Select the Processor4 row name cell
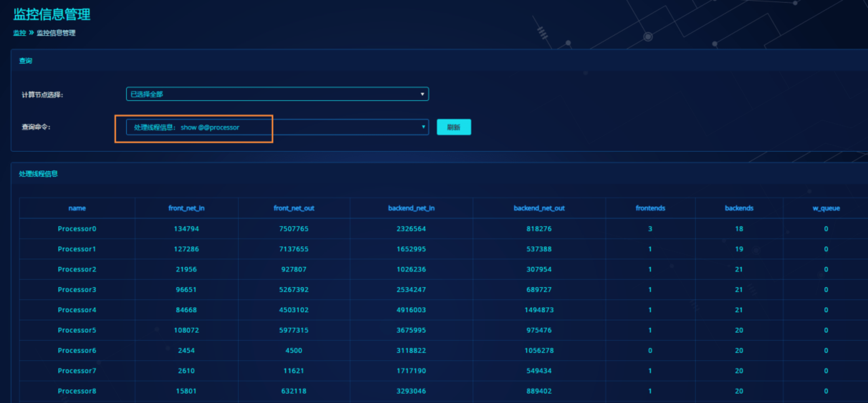Screen dimensions: 868x403 [x=77, y=310]
